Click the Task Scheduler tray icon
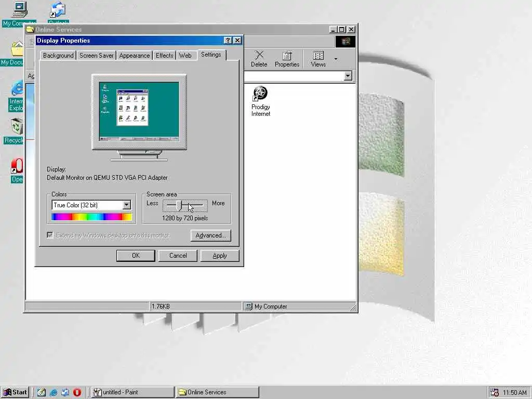This screenshot has height=399, width=532. 495,392
